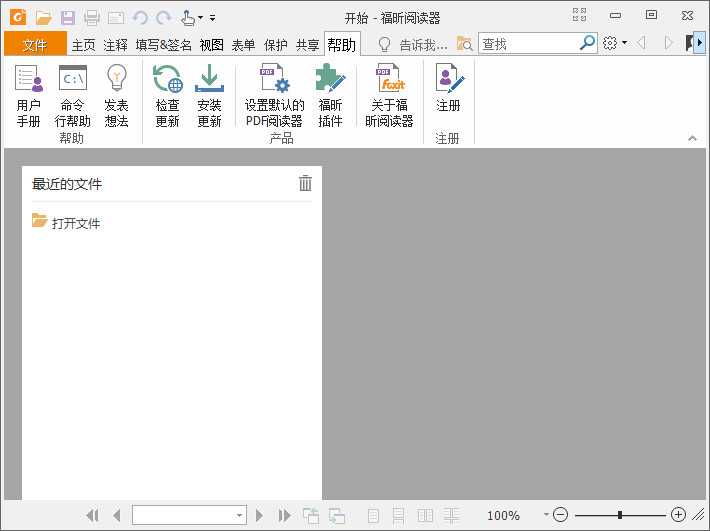The height and width of the screenshot is (531, 710).
Task: Select facing pages view mode
Action: 425,515
